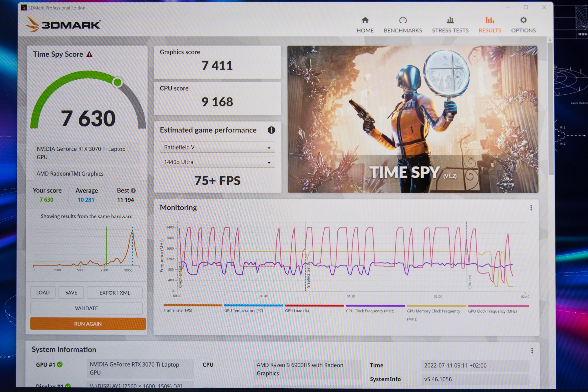Open Stress Tests bar chart icon
This screenshot has height=392, width=588.
coord(450,21)
